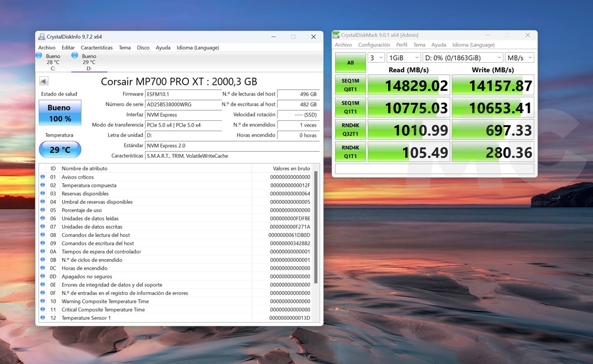Open the MB/s units dropdown
Image resolution: width=593 pixels, height=364 pixels.
pyautogui.click(x=519, y=57)
